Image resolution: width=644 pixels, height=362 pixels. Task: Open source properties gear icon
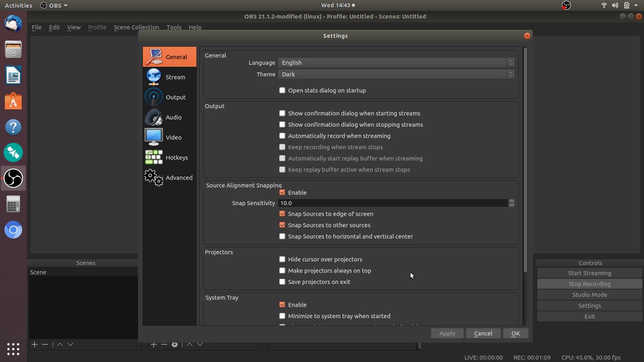175,344
